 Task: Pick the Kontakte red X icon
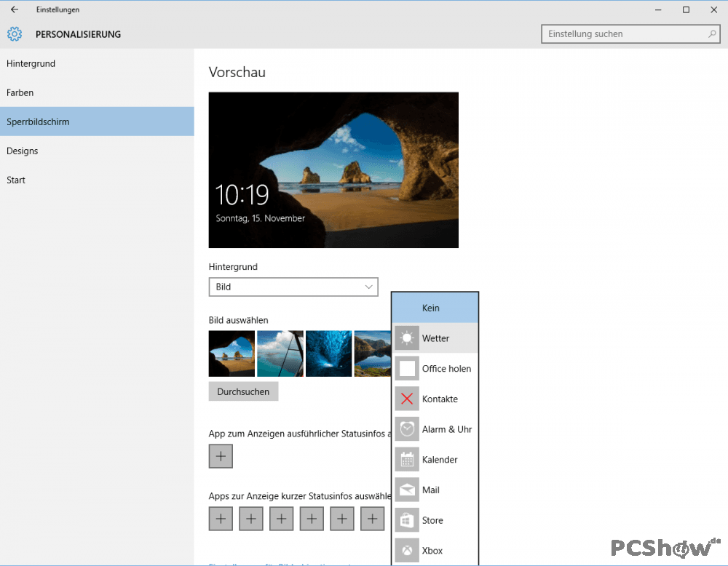pos(407,399)
